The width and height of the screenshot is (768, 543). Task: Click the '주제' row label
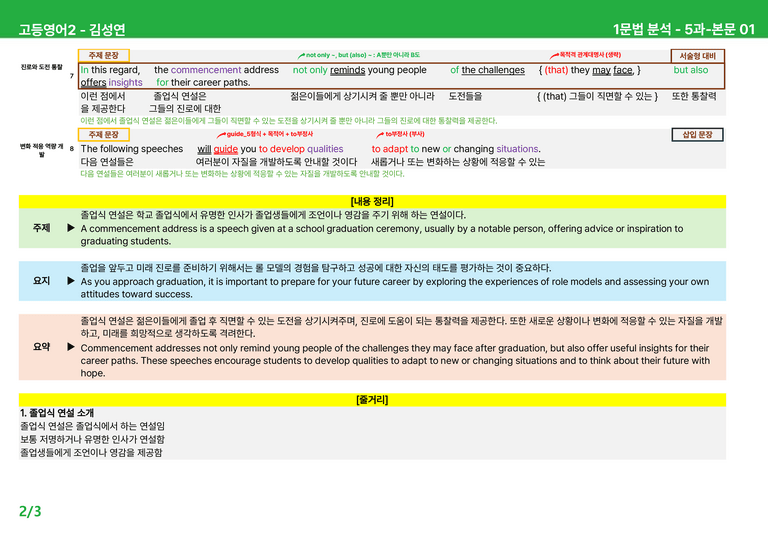42,228
